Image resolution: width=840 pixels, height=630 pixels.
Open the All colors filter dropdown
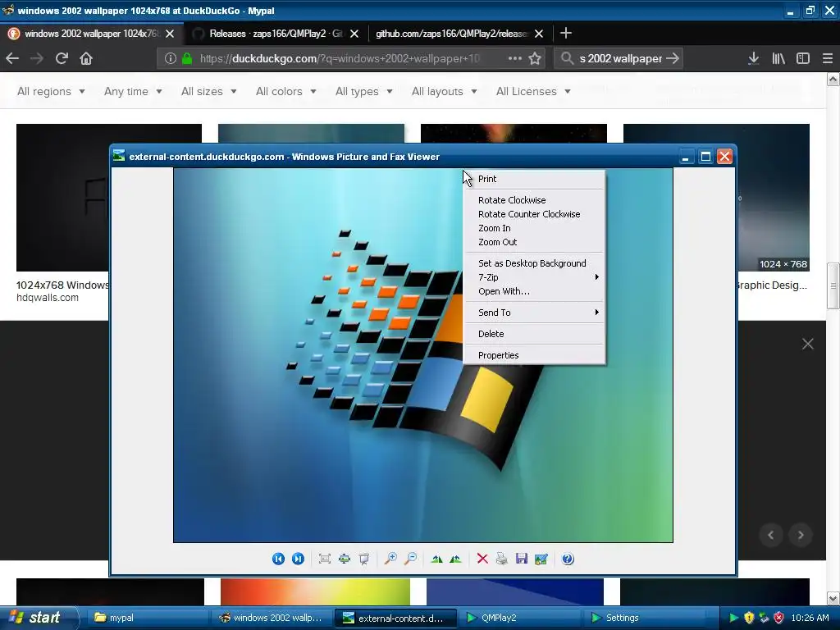(286, 92)
